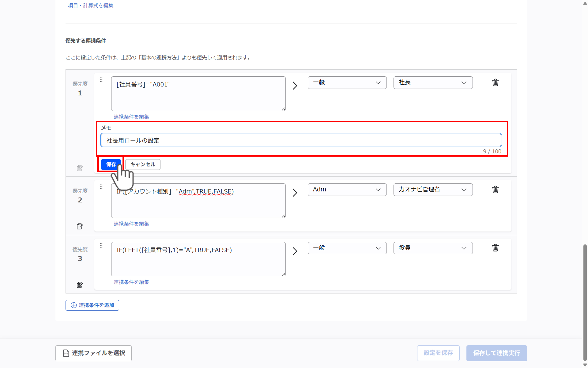Open the 一般 dropdown in priority 3 row

[x=347, y=248]
